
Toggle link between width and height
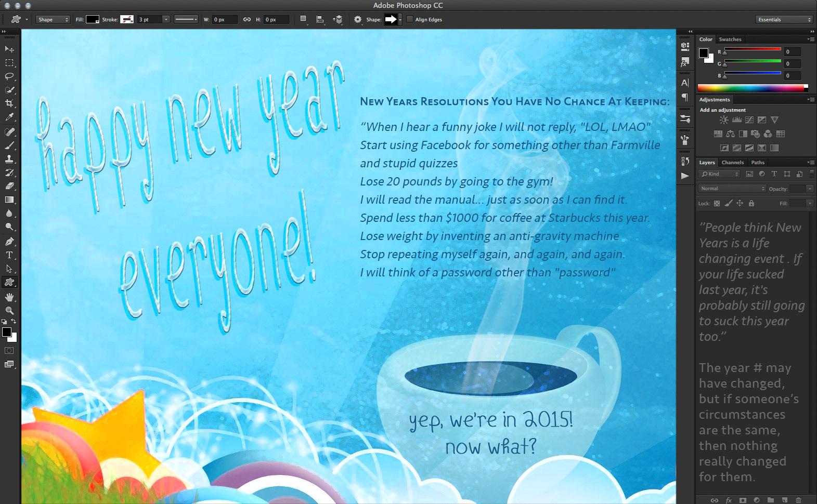tap(247, 20)
